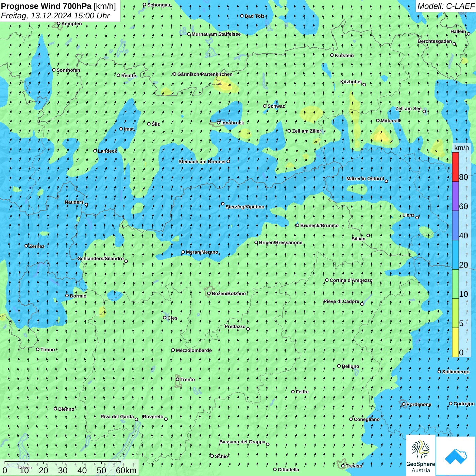Click the Tirano label
The image size is (476, 476).
[48, 350]
